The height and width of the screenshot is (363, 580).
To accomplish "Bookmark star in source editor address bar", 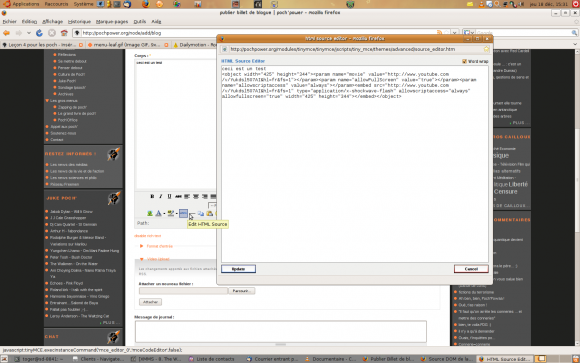I will click(x=486, y=49).
